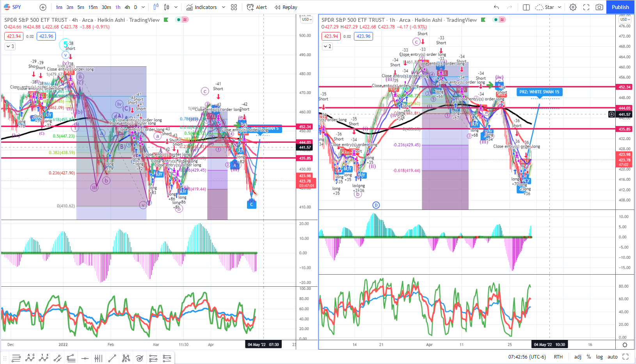Expand the 3 indicators legend on left chart
636x364 pixels.
[x=10, y=46]
